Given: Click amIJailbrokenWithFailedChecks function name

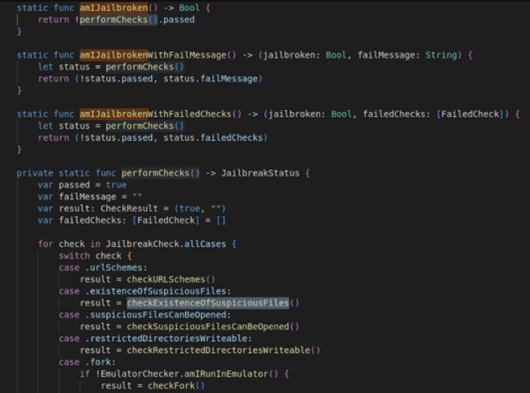Looking at the screenshot, I should [x=155, y=114].
